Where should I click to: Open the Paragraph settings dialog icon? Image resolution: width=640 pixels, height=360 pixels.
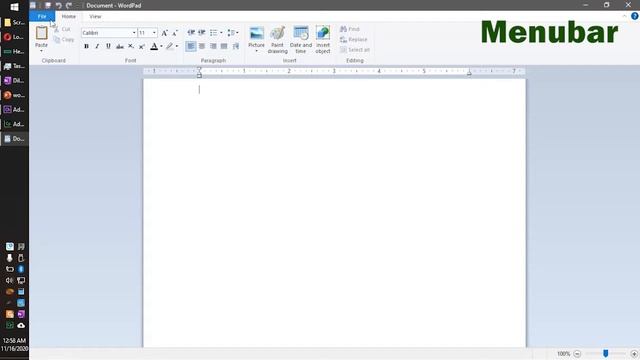236,46
